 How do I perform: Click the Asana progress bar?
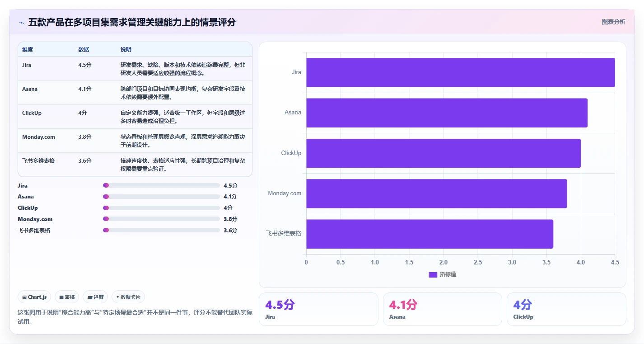161,197
